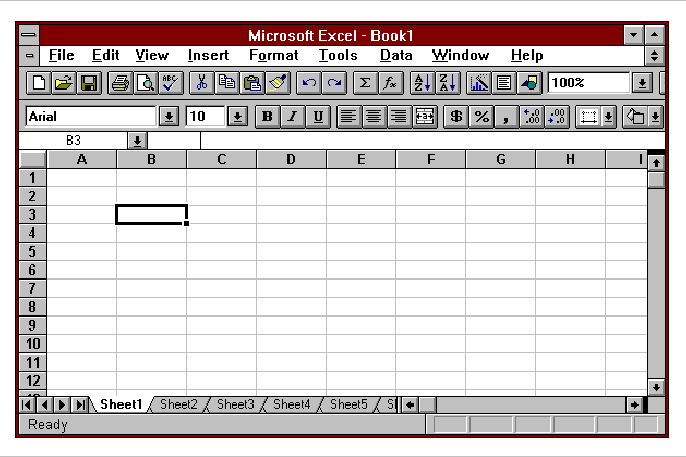Screen dimensions: 686x457
Task: Expand the fill Color palette dropdown arrow
Action: pyautogui.click(x=655, y=117)
